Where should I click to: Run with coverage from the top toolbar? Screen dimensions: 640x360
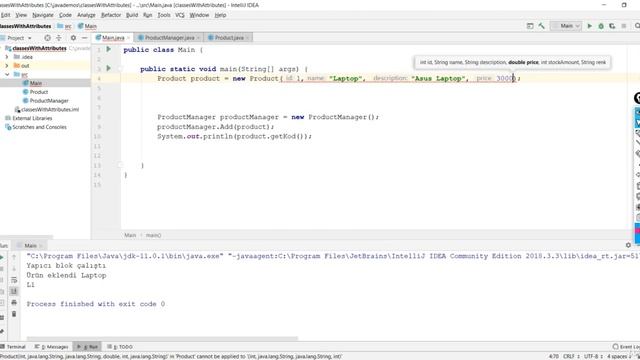(612, 26)
